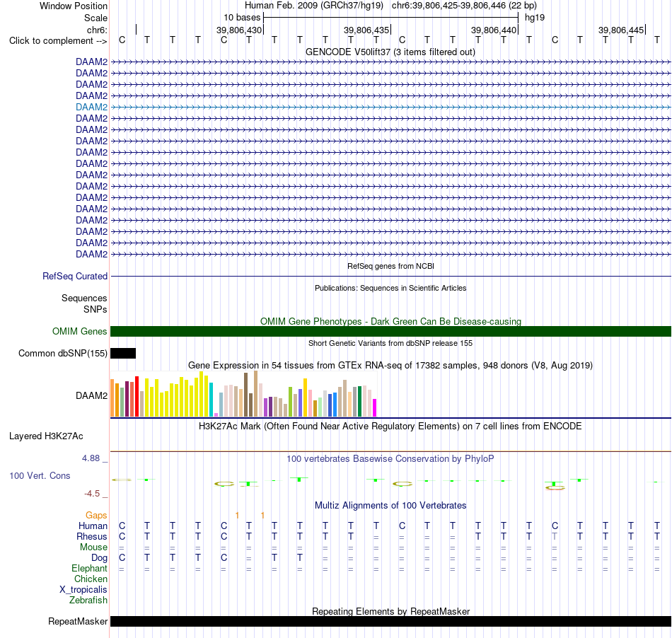Open the OMIM Gene Phenotypes track title

[x=390, y=321]
